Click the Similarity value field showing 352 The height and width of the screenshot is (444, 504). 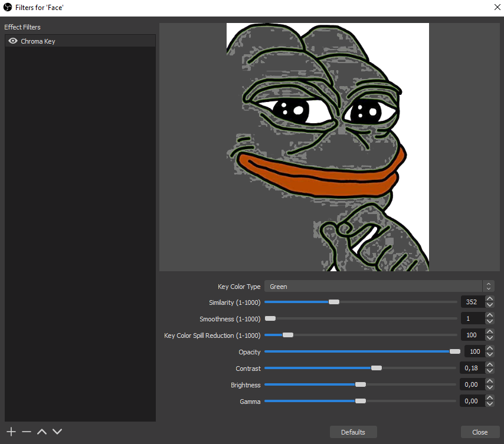(x=473, y=302)
